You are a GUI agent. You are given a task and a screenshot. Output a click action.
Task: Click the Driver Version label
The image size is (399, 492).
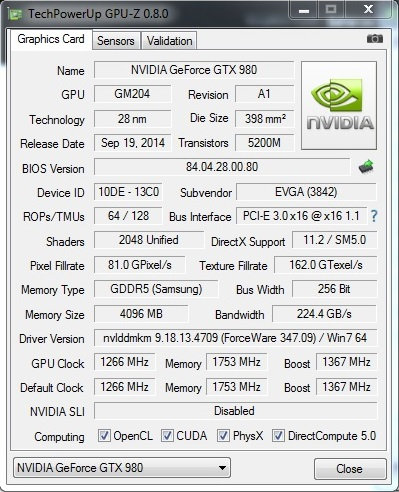52,339
